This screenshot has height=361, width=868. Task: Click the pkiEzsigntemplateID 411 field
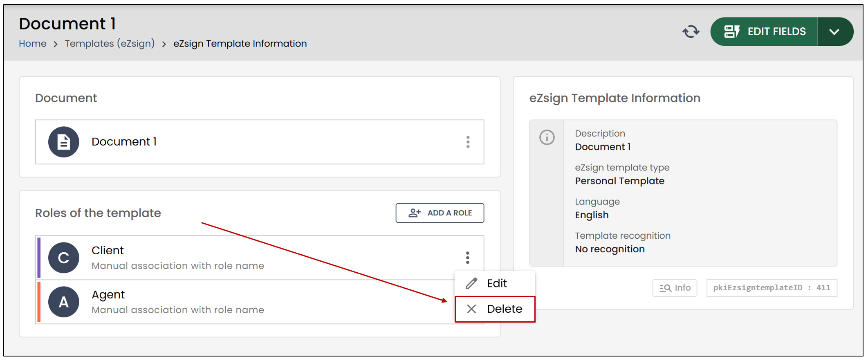[x=772, y=288]
